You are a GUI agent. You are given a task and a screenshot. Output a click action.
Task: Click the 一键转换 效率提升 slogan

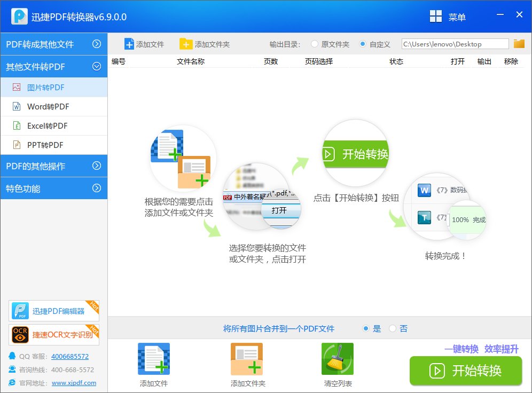click(x=481, y=349)
